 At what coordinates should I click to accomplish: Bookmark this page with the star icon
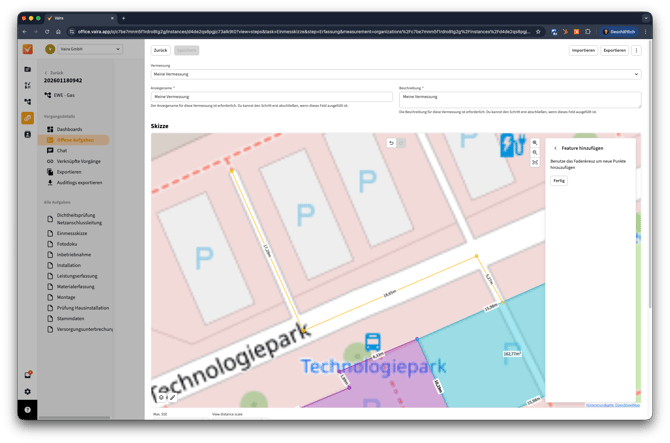(537, 31)
